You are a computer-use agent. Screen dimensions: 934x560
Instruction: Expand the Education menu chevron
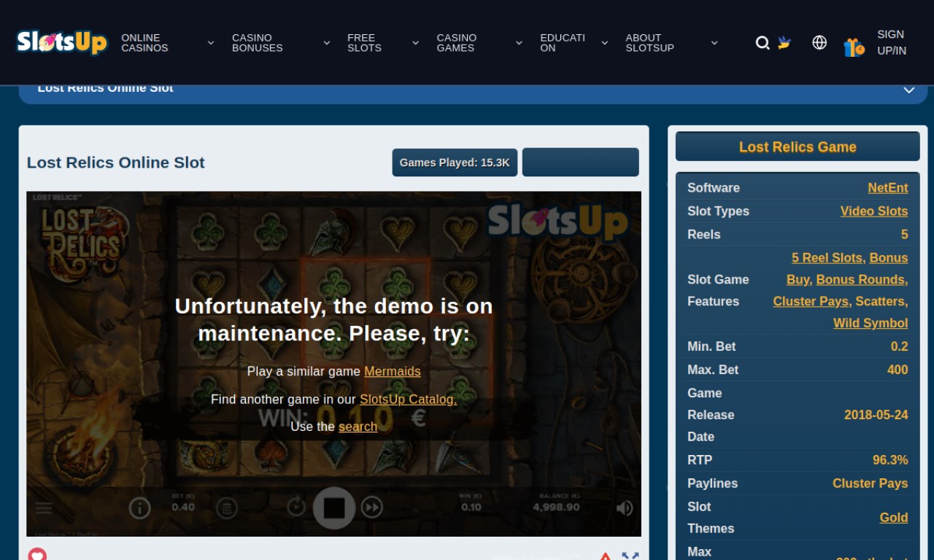click(604, 43)
